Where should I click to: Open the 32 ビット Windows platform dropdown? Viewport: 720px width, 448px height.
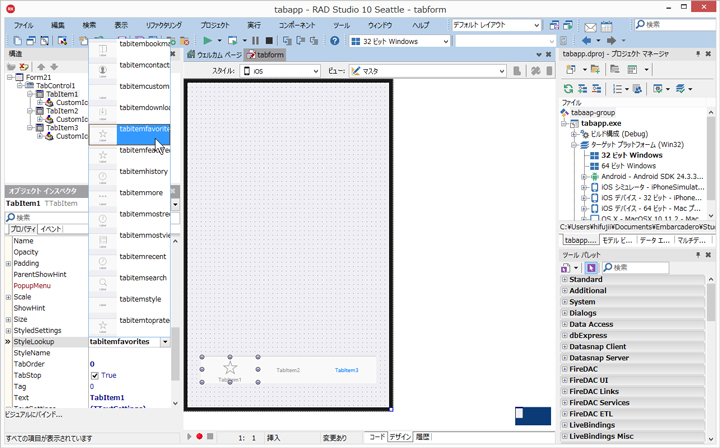(399, 41)
